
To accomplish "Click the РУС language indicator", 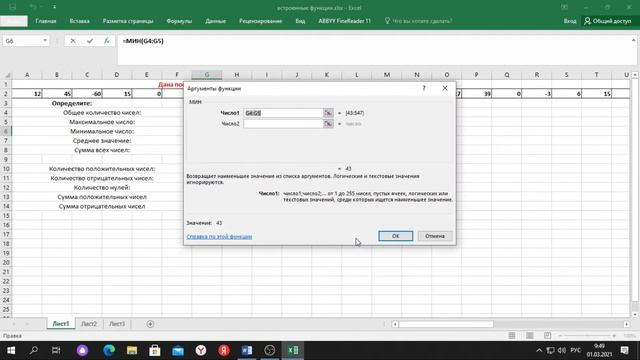I will pyautogui.click(x=576, y=350).
